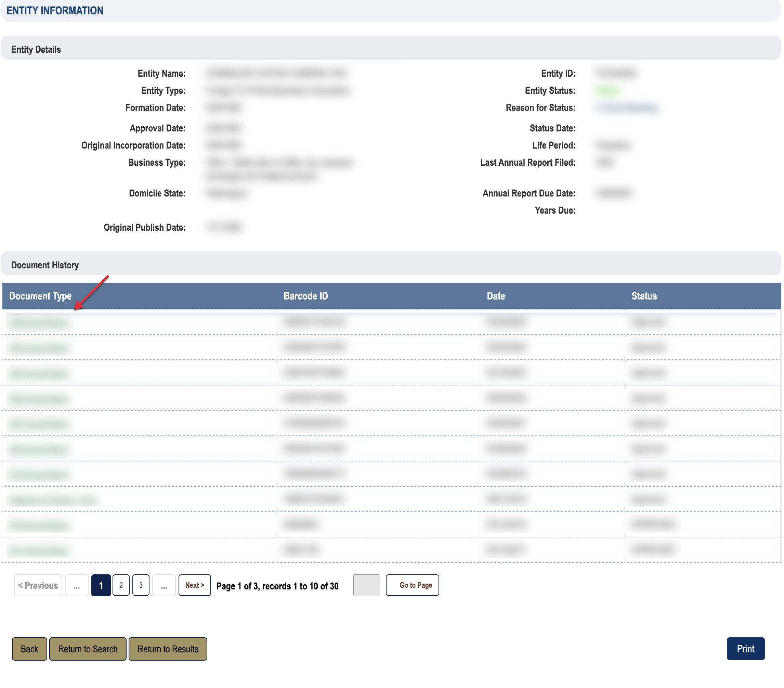
Task: Click Return to Results button
Action: 168,649
